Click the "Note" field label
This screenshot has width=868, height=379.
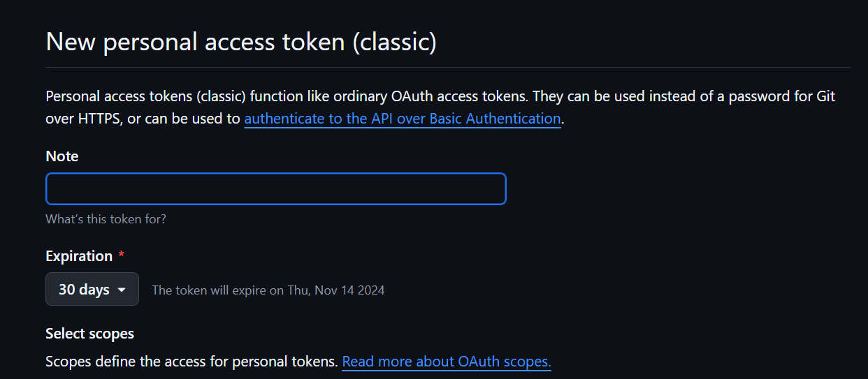62,156
